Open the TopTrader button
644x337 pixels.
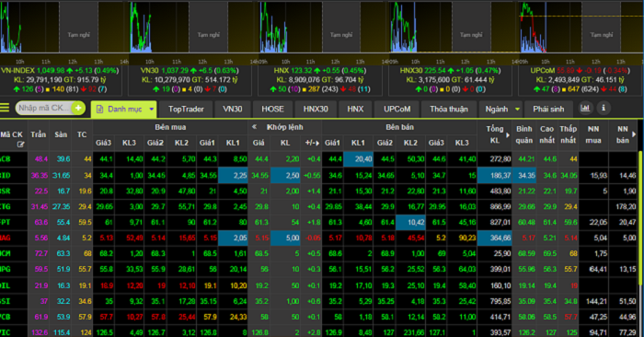[186, 110]
